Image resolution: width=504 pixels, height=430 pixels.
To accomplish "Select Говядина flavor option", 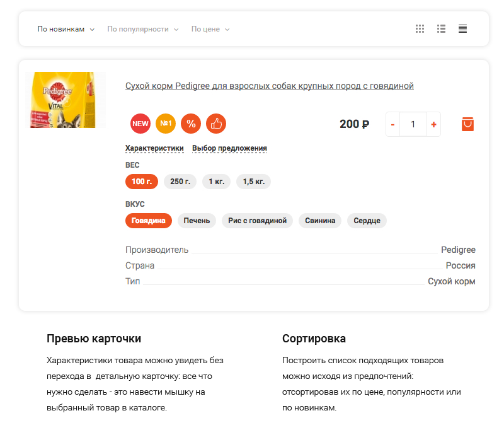I will (149, 221).
